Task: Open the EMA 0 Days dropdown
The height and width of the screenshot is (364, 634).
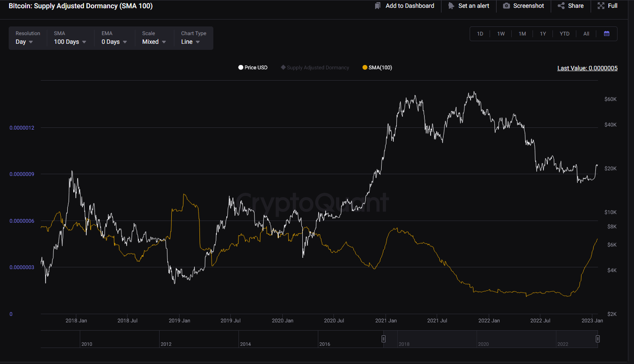Action: pos(113,42)
